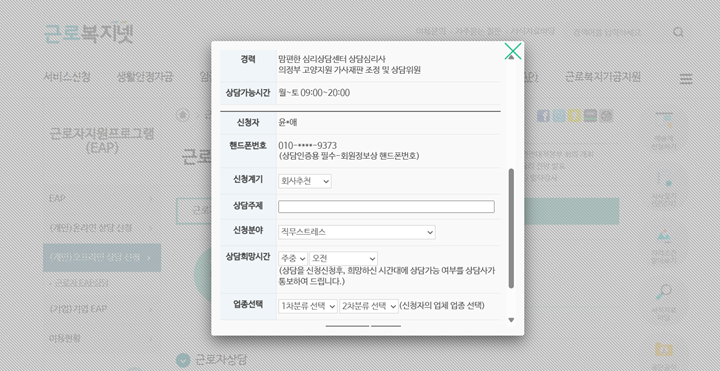Click the 근로복지넷 logo
This screenshot has width=720, height=371.
pyautogui.click(x=90, y=33)
